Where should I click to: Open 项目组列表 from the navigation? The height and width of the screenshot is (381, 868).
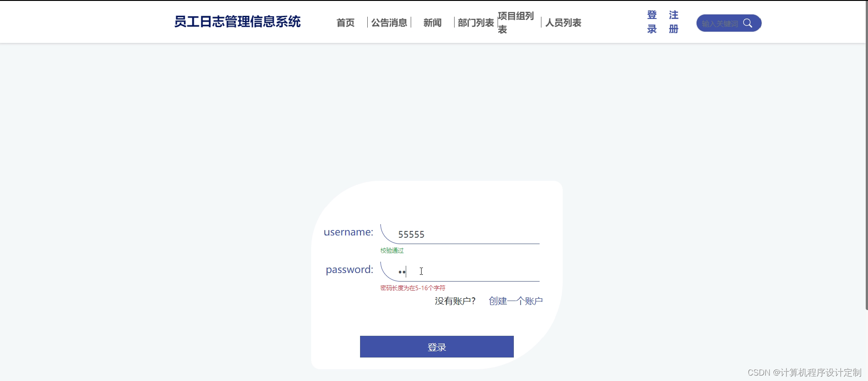516,23
